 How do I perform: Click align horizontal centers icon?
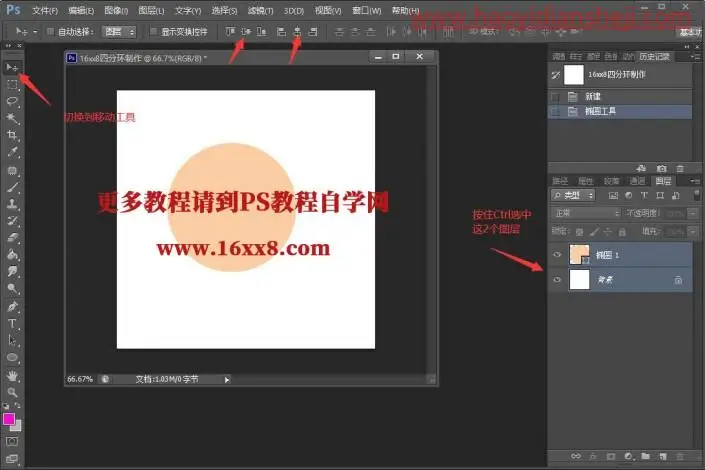[297, 31]
